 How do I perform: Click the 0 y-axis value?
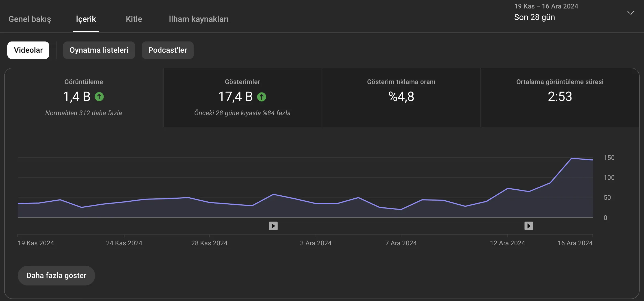(x=605, y=218)
